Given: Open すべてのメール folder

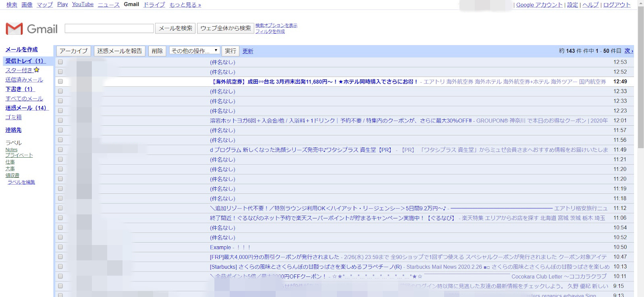Looking at the screenshot, I should click(x=24, y=98).
